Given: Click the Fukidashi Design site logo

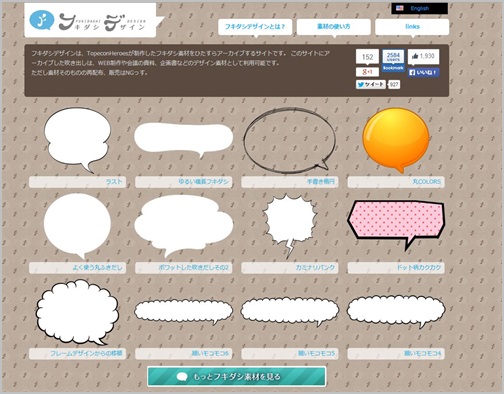Looking at the screenshot, I should 90,20.
